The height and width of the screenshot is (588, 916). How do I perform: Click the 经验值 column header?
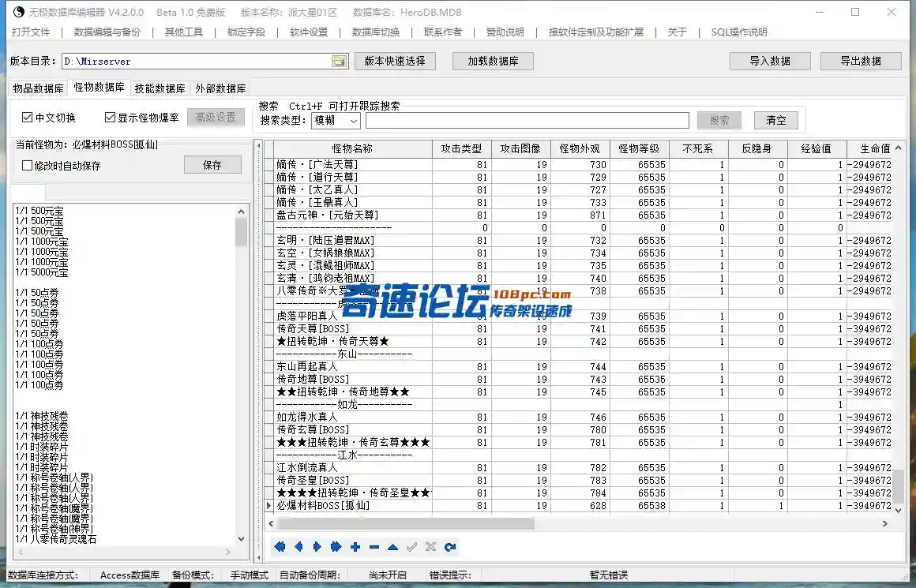click(x=816, y=148)
